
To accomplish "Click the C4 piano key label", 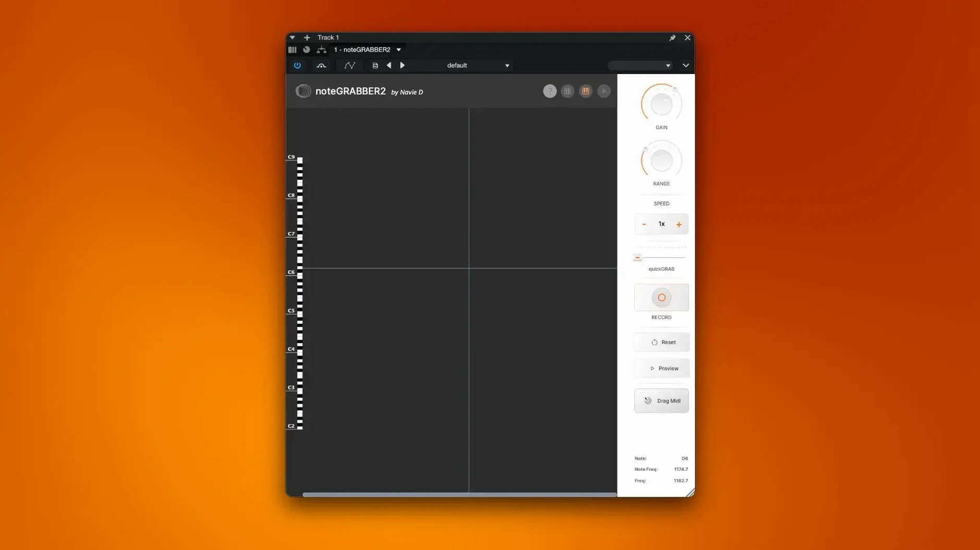I will [x=291, y=349].
